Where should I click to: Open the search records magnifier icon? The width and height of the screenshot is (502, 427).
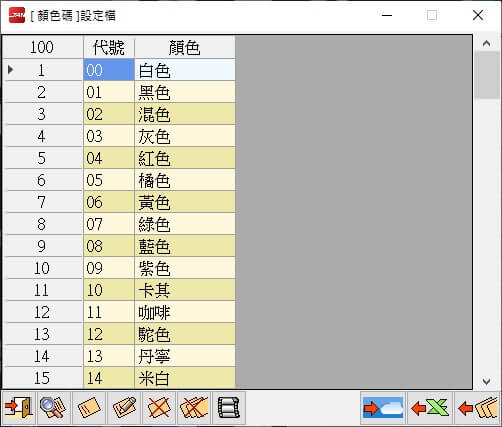click(x=54, y=407)
